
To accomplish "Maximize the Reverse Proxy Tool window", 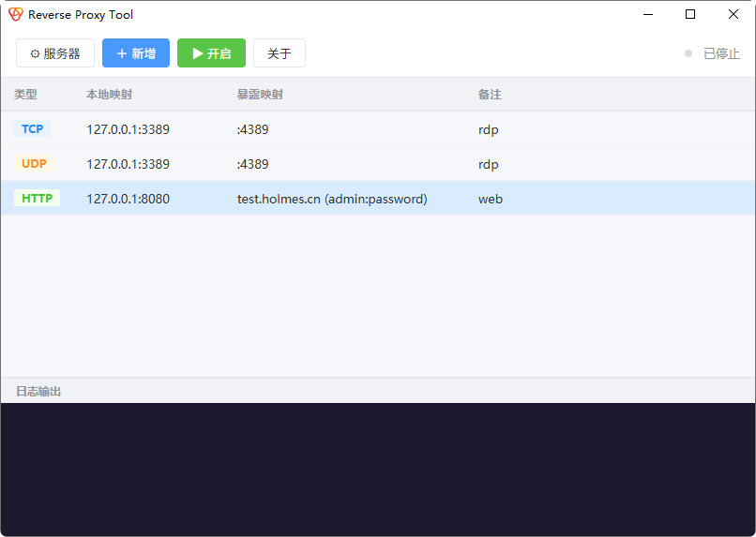I will click(x=690, y=14).
